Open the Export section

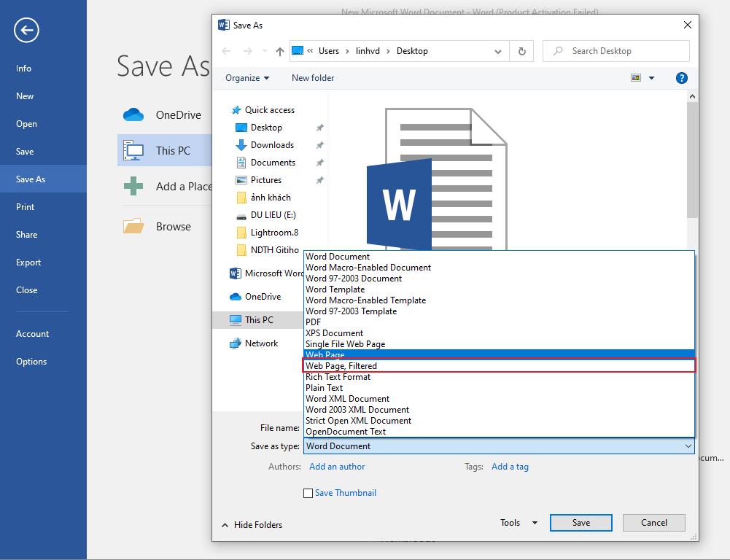click(28, 262)
